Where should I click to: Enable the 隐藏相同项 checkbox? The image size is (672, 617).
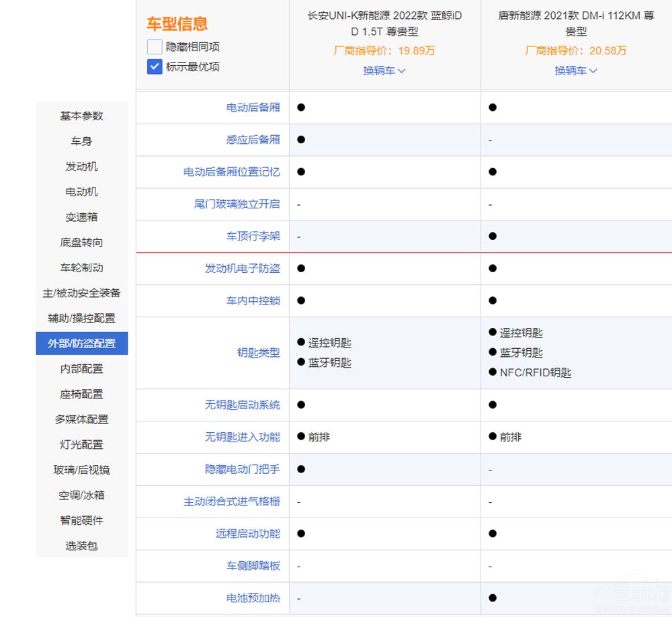[x=155, y=48]
